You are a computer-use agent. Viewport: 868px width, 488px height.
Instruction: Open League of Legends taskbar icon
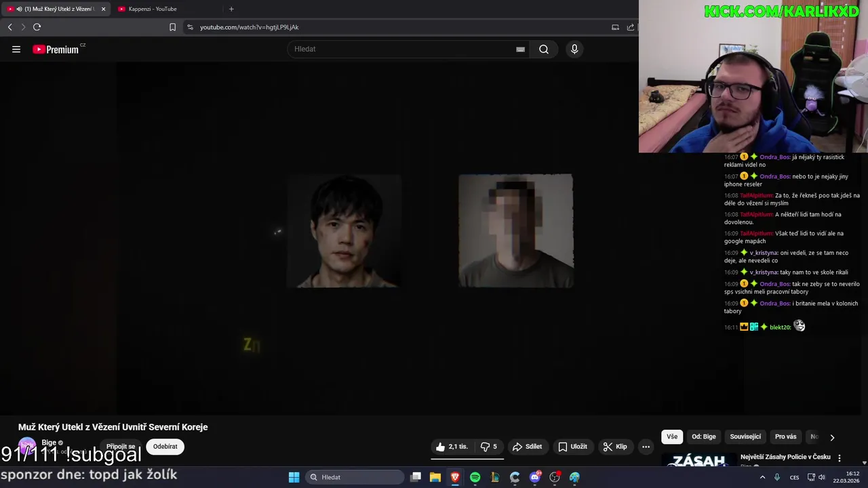point(495,477)
